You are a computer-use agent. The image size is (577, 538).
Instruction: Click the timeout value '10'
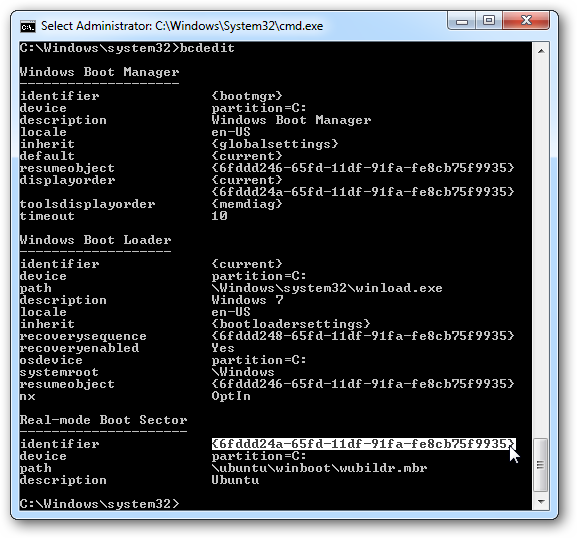[x=219, y=216]
